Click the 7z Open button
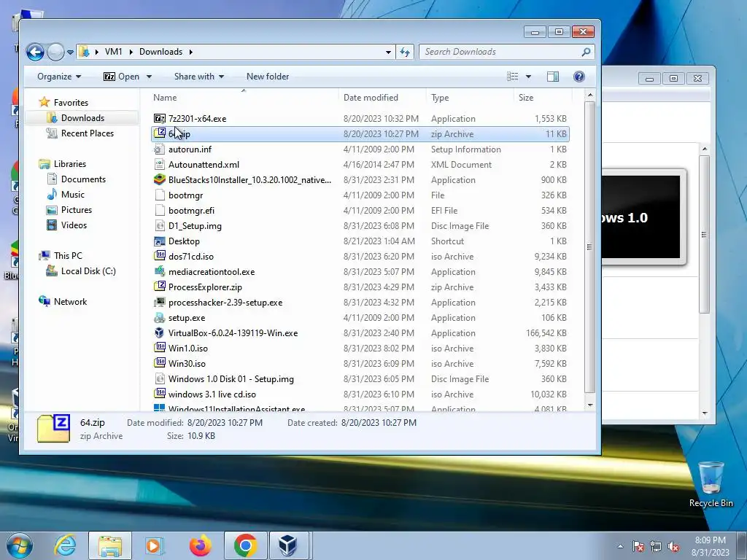Viewport: 747px width, 560px height. [122, 77]
